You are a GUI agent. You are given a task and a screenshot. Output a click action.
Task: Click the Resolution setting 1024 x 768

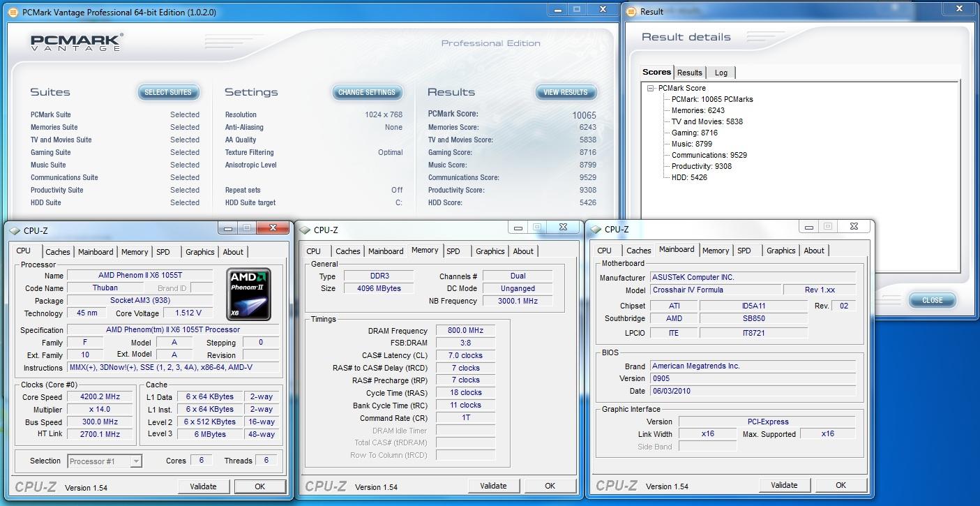click(384, 114)
